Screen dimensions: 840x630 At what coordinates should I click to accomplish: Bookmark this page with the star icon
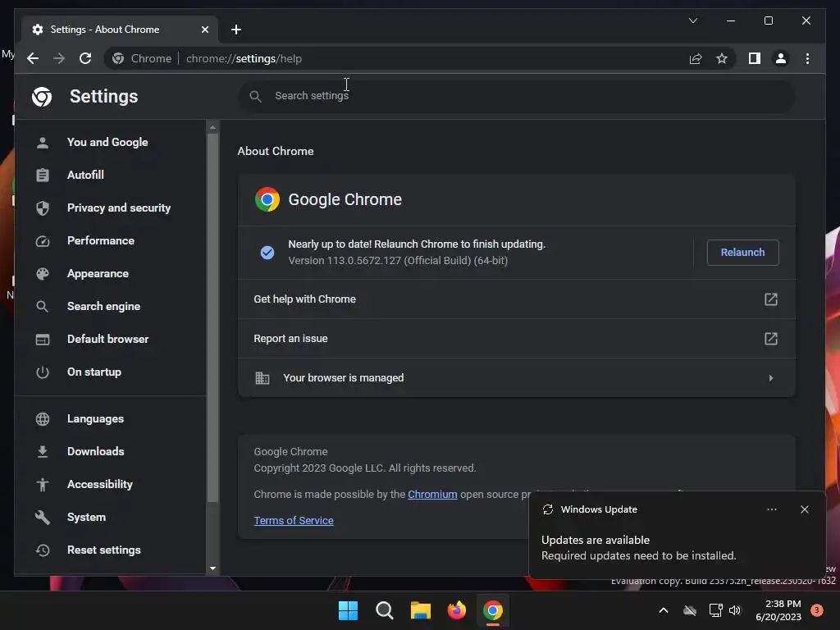coord(722,58)
